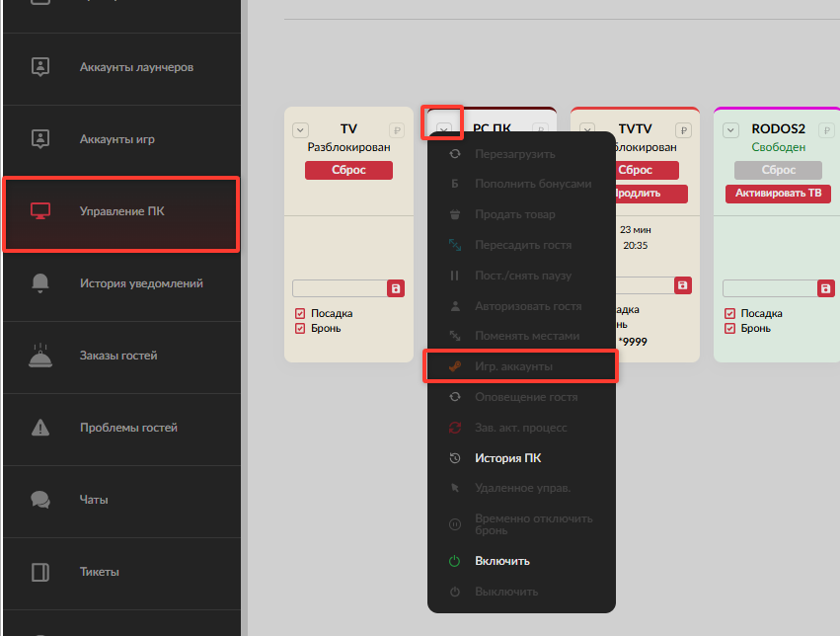Open Аккаунты лаунчеров in the sidebar
Screen dimensions: 840x636
tap(122, 67)
